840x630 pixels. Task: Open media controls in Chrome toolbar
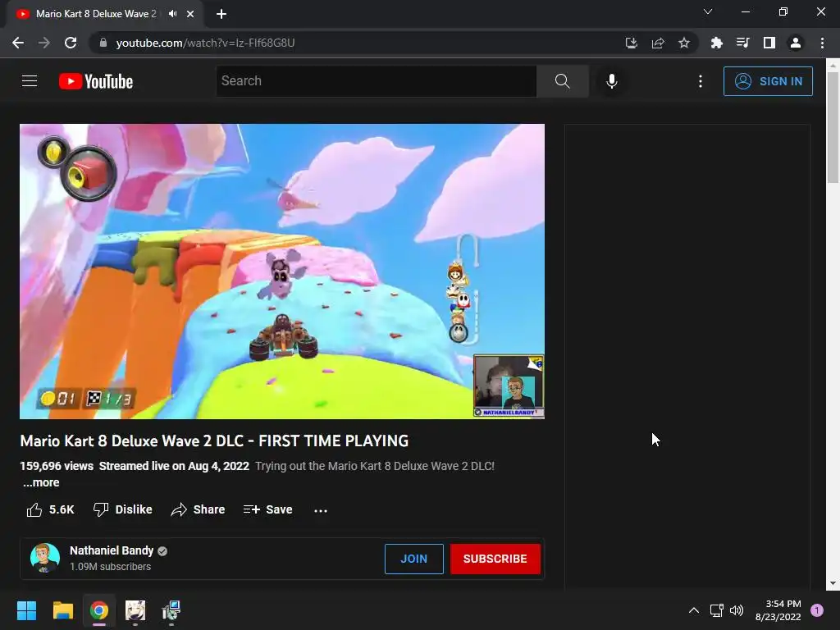coord(742,43)
